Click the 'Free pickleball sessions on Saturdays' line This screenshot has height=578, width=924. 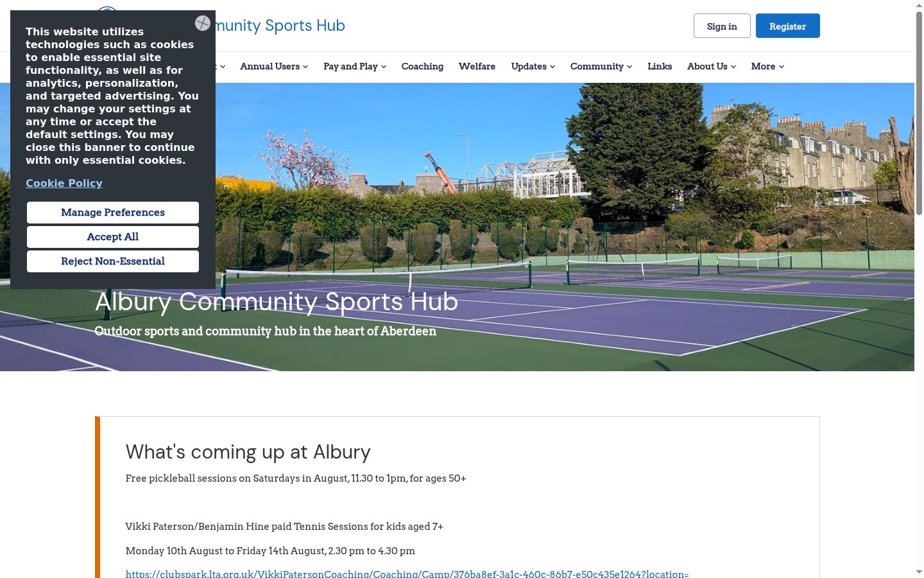(x=296, y=478)
